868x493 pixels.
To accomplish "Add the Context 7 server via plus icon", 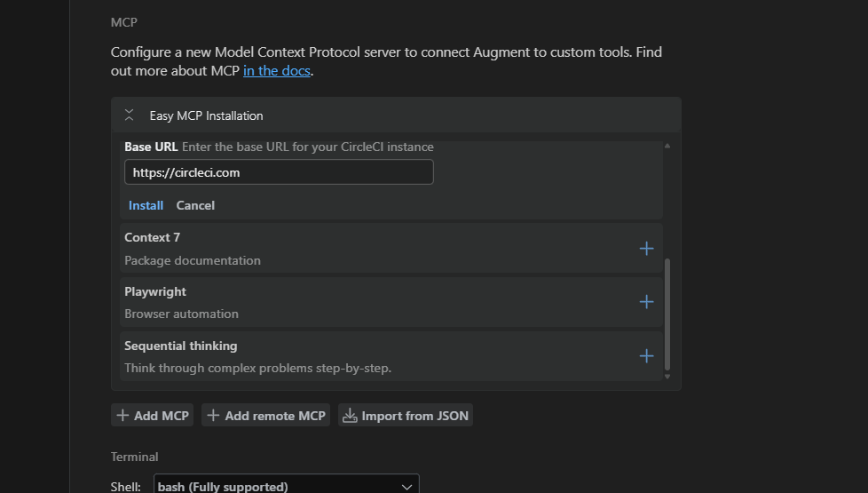I will coord(646,249).
